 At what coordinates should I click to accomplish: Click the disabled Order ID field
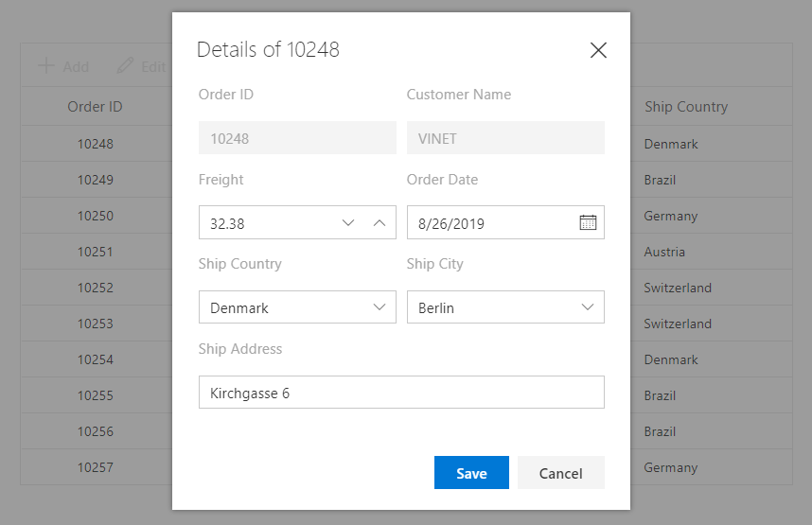tap(297, 138)
